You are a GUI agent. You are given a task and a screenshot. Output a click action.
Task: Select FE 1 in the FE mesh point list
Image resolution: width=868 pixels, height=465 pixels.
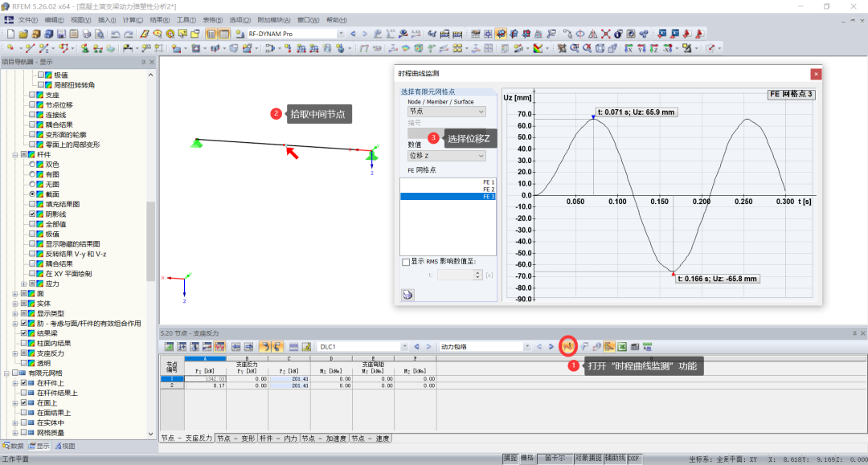[x=448, y=182]
